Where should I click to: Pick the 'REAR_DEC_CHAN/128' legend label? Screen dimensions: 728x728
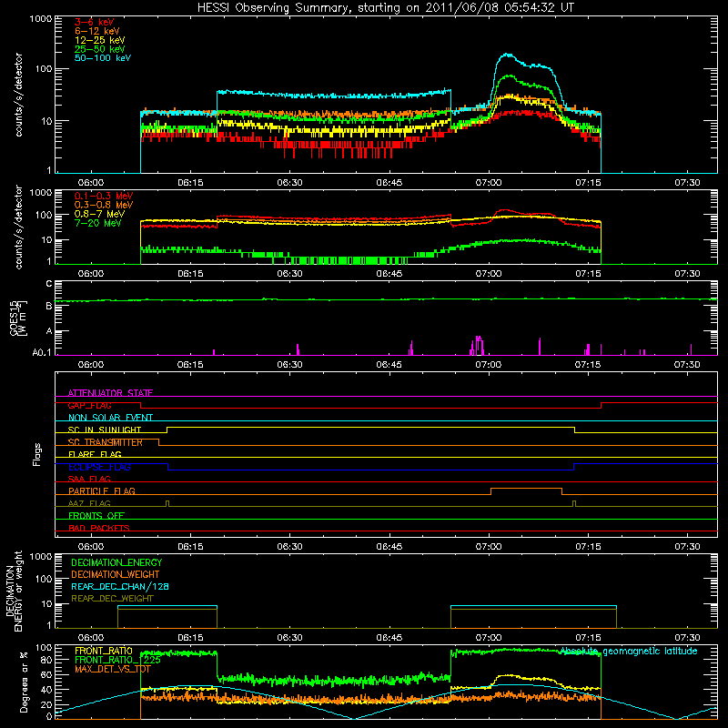120,586
